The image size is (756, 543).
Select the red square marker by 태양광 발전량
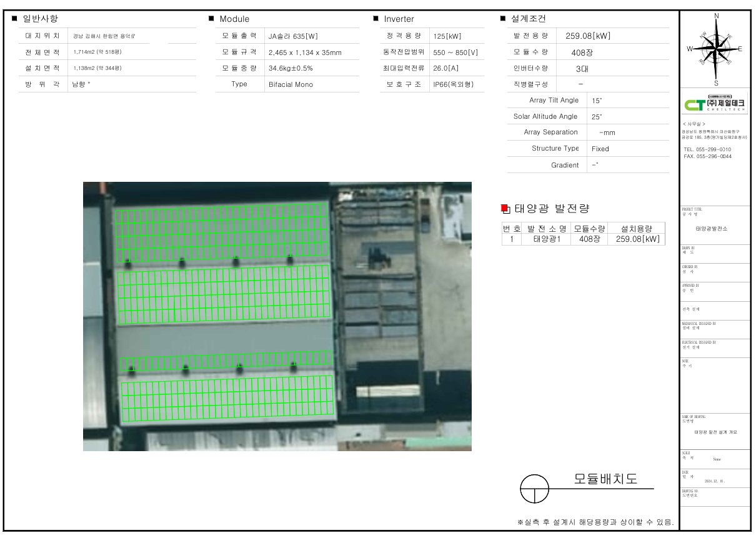(x=505, y=209)
